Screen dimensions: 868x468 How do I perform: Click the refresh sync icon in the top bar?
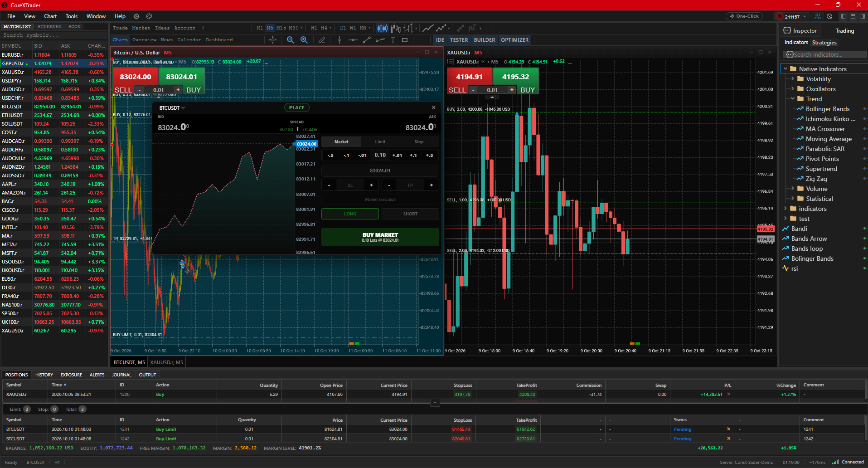(829, 16)
